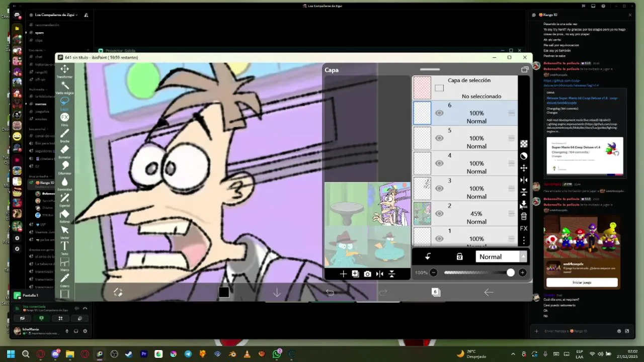
Task: Hide layer 1 with its eye icon
Action: pyautogui.click(x=439, y=239)
